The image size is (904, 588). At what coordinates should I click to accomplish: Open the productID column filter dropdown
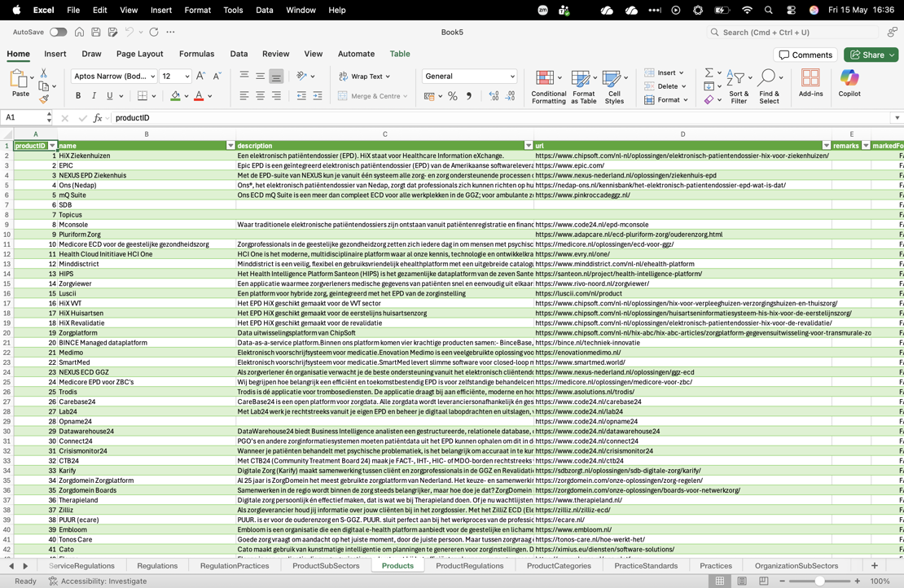52,146
